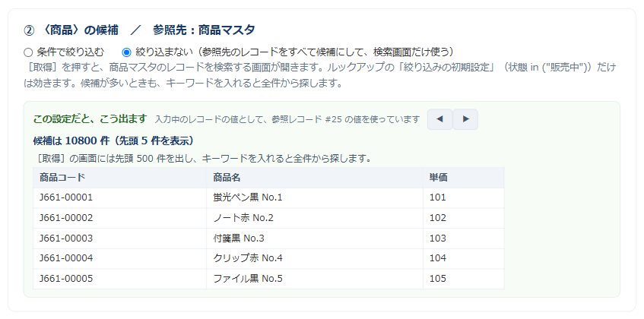
Task: Click the heading 〈商品〉の候補 参照先：商品マスタ
Action: pyautogui.click(x=140, y=30)
